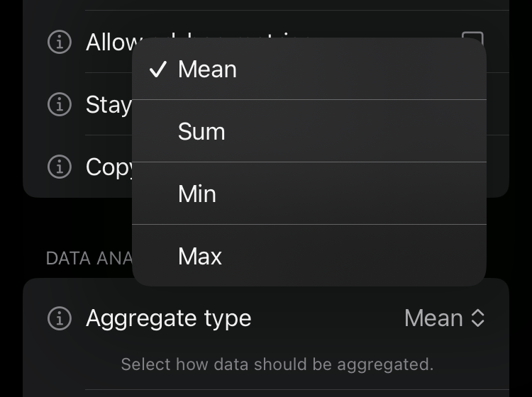The height and width of the screenshot is (397, 532).
Task: Click the partially hidden Allow label
Action: coord(109,42)
